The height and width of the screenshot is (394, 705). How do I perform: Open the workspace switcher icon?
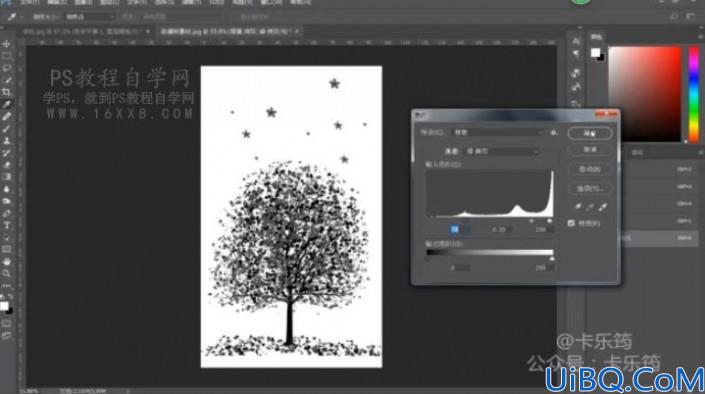point(690,17)
